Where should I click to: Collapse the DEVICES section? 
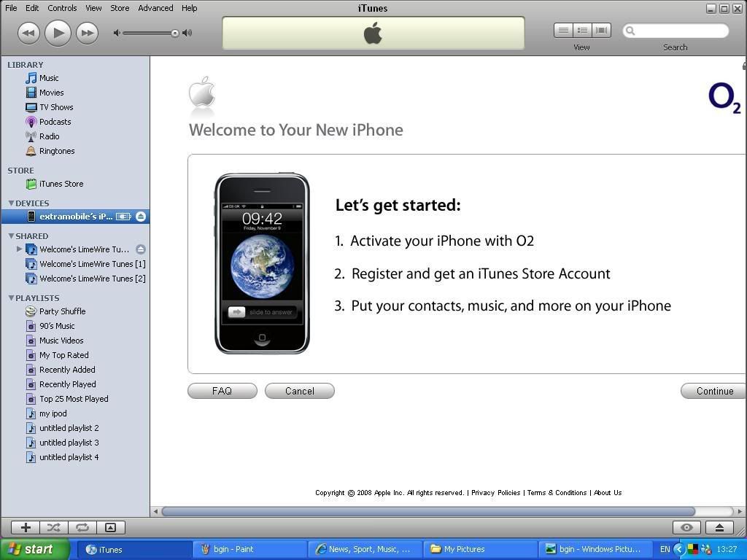coord(11,203)
